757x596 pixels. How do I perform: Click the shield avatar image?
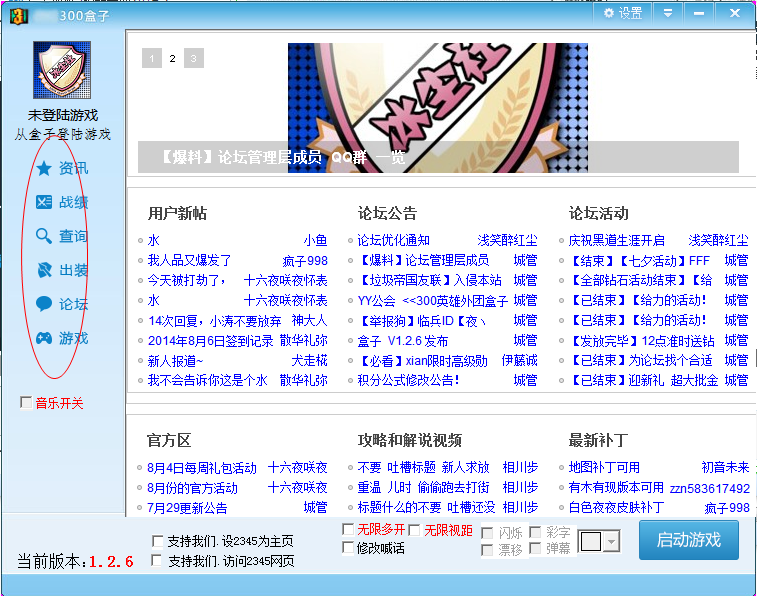(62, 70)
